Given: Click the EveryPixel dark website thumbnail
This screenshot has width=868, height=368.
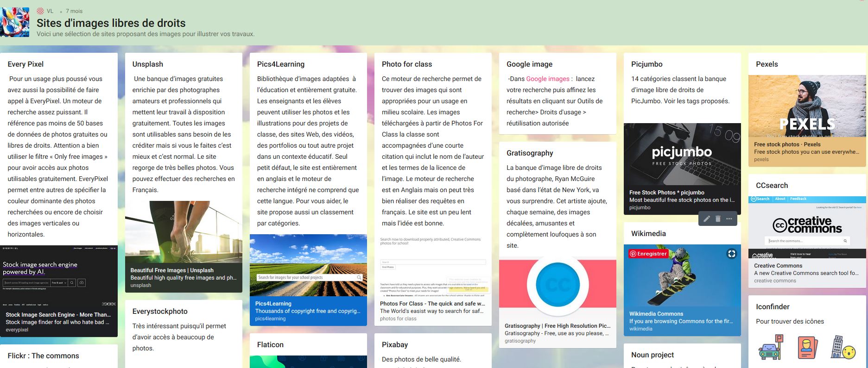Looking at the screenshot, I should click(59, 276).
